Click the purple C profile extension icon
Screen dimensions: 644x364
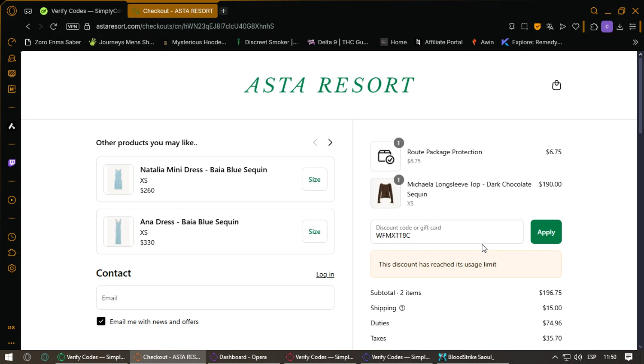tap(607, 27)
